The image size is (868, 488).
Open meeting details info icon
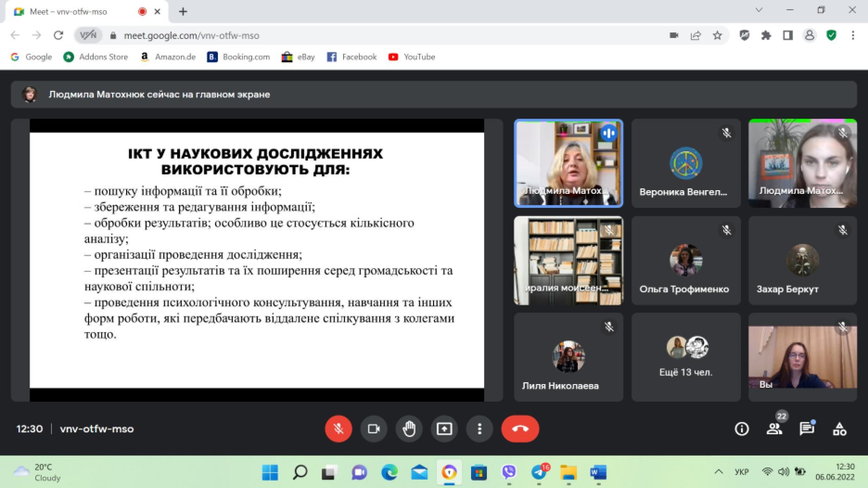[742, 429]
